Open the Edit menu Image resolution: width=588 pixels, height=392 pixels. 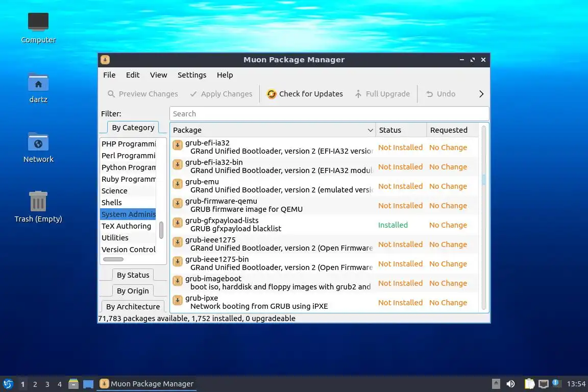[x=133, y=75]
